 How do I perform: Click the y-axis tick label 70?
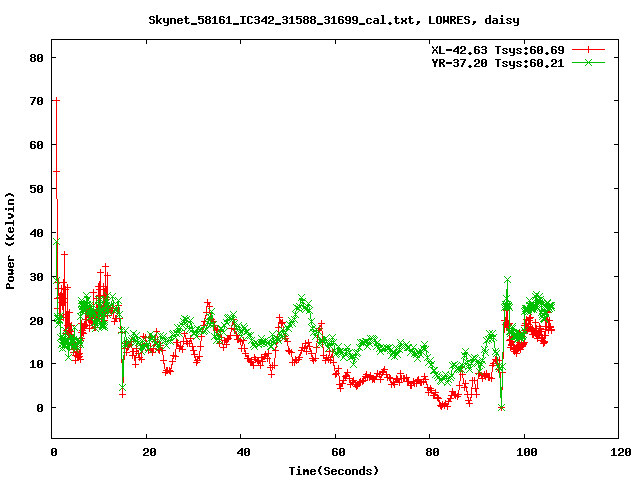click(x=36, y=101)
